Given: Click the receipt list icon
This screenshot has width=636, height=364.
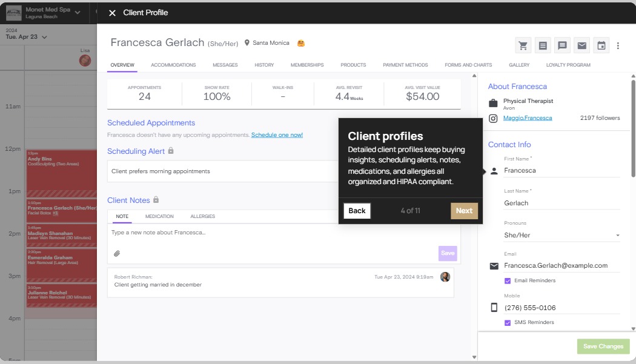Looking at the screenshot, I should click(543, 45).
